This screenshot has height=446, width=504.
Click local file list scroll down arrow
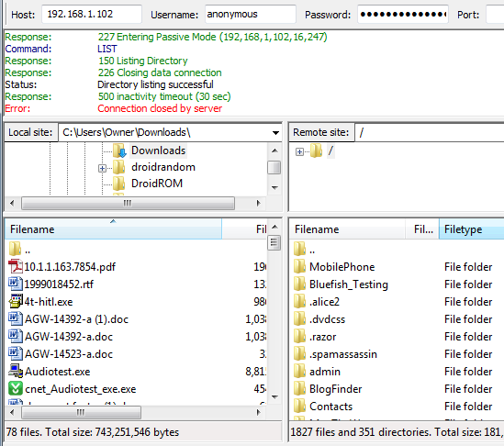pyautogui.click(x=274, y=396)
